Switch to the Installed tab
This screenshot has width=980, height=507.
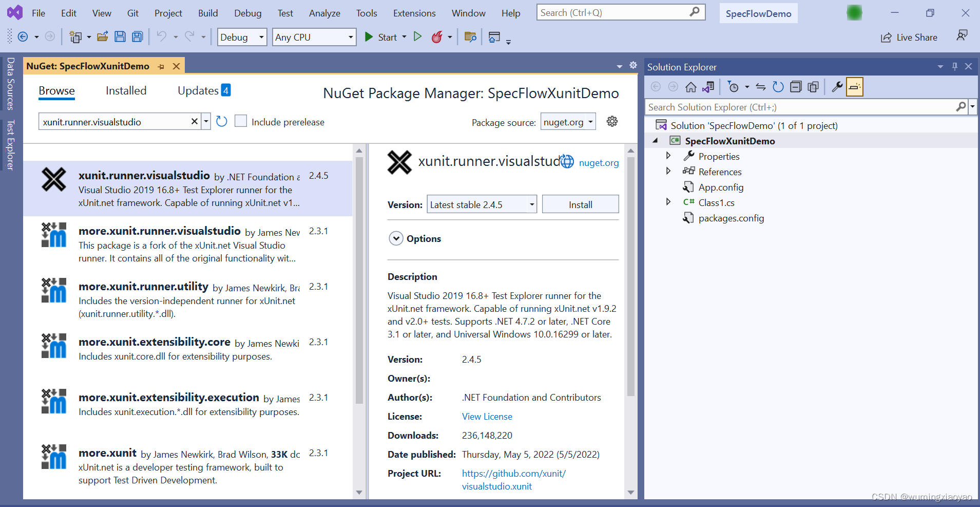[126, 90]
